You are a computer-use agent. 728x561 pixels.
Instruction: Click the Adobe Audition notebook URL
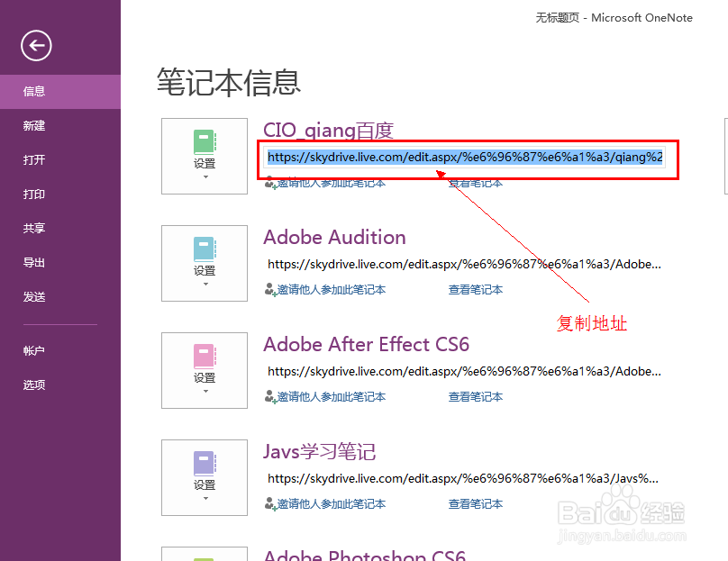coord(464,265)
